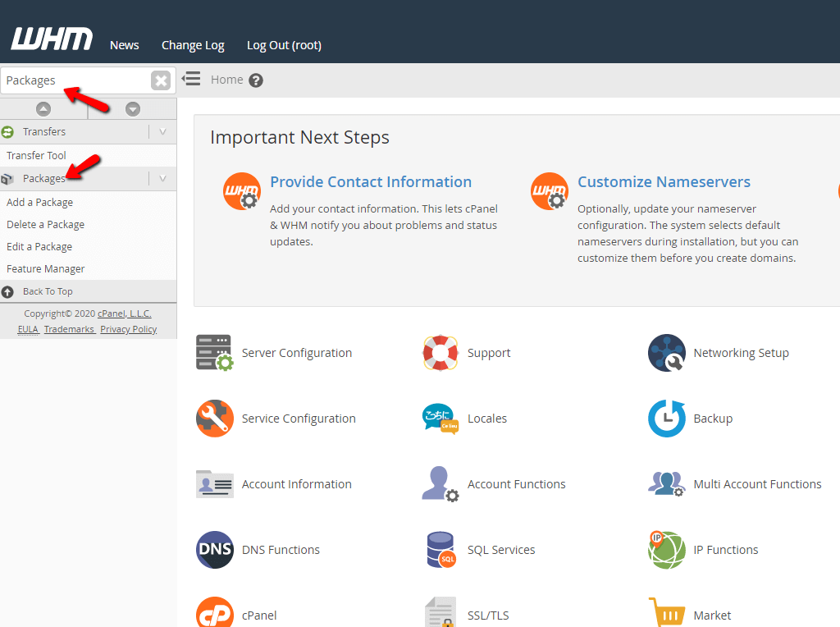Screen dimensions: 840x627
Task: Open Customize Nameservers link
Action: pyautogui.click(x=664, y=181)
